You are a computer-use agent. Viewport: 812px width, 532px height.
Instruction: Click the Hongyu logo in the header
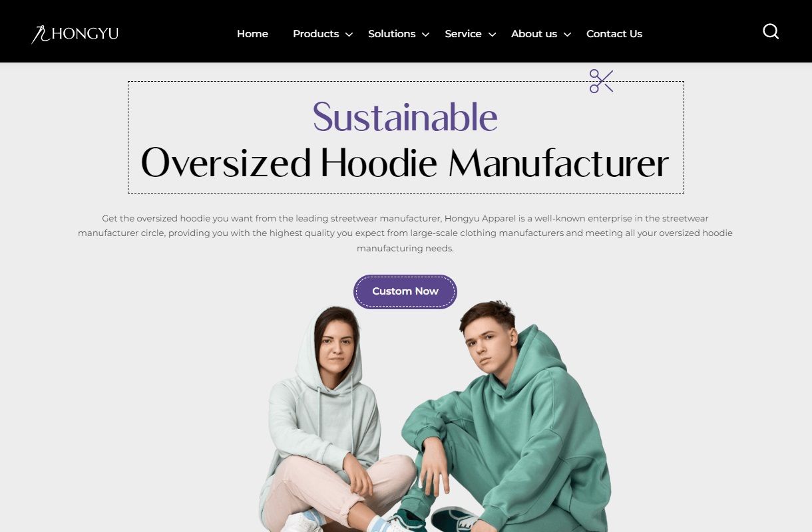[x=75, y=34]
